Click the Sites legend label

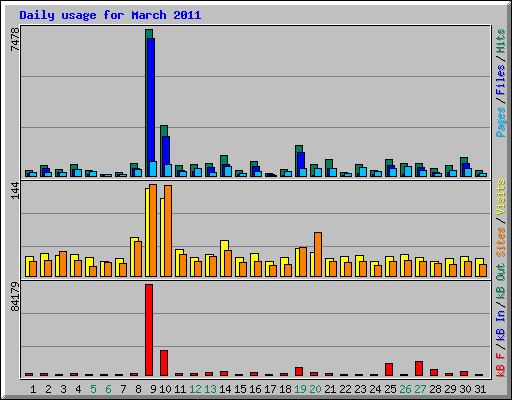coord(500,242)
